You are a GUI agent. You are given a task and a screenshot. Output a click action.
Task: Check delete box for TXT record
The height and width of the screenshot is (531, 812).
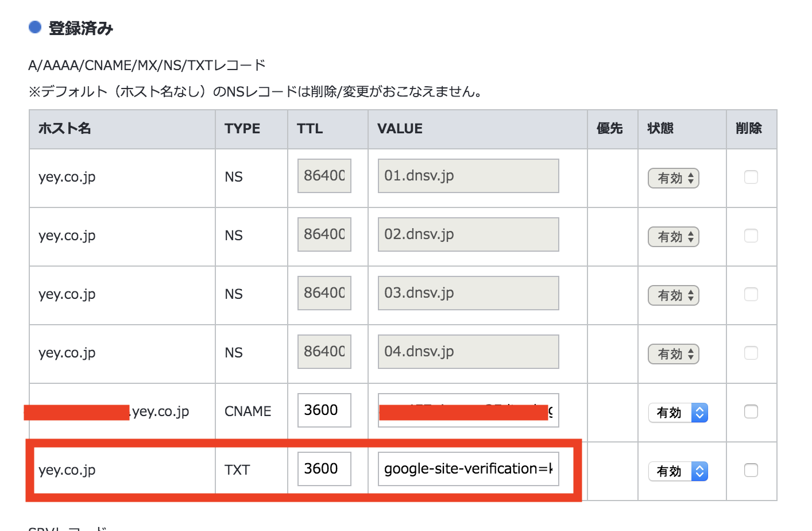point(751,470)
